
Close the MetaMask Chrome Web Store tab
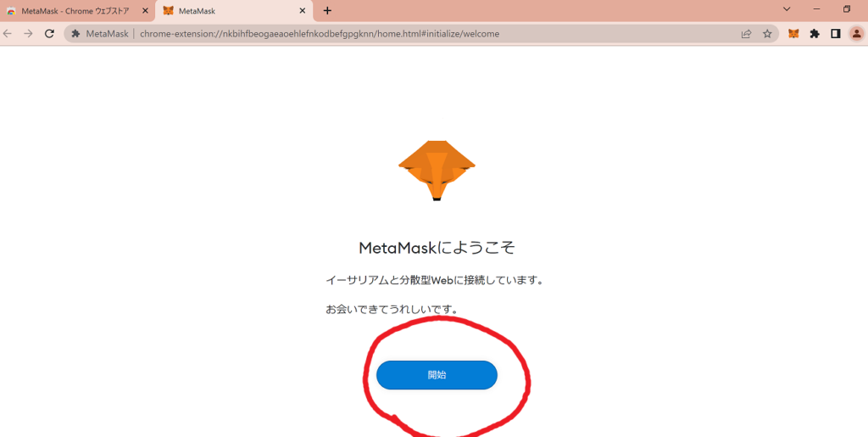point(145,10)
